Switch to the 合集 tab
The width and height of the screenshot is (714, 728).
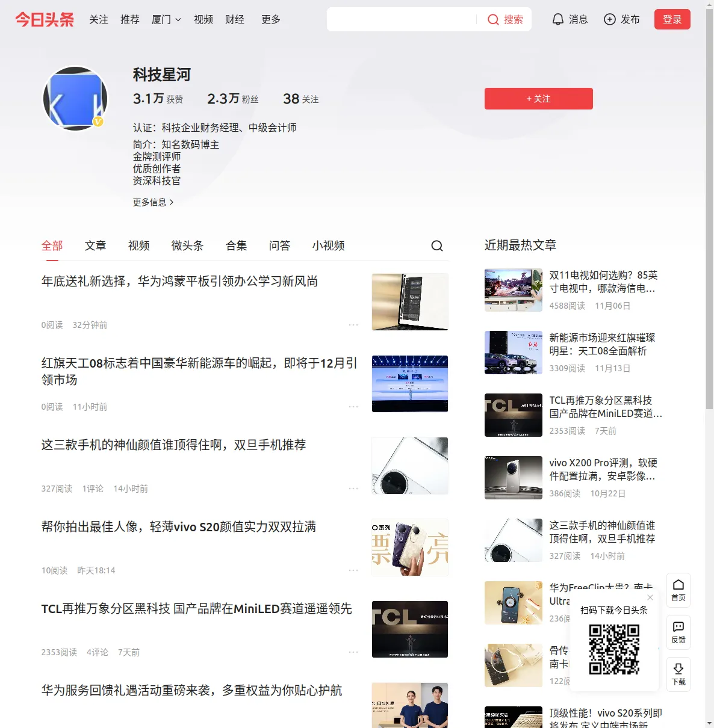tap(237, 245)
